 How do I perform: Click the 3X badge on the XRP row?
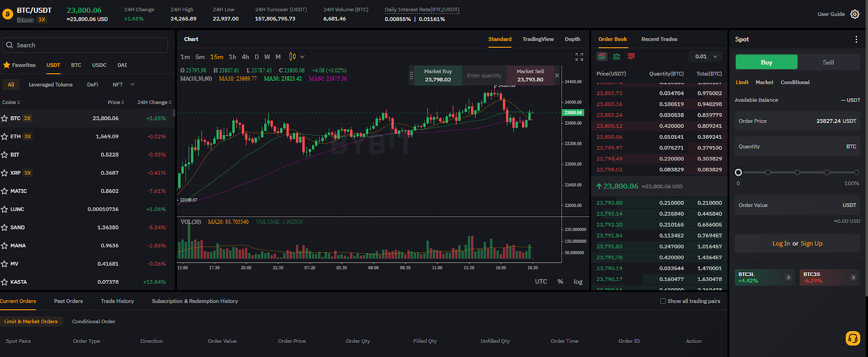(28, 173)
